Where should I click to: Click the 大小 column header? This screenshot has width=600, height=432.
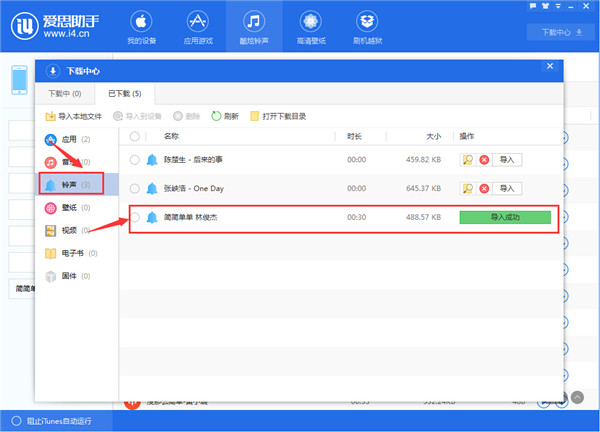(434, 136)
